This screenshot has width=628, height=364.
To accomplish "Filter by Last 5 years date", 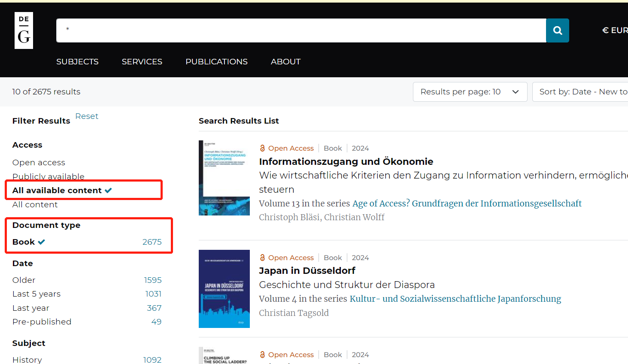I will pos(36,294).
